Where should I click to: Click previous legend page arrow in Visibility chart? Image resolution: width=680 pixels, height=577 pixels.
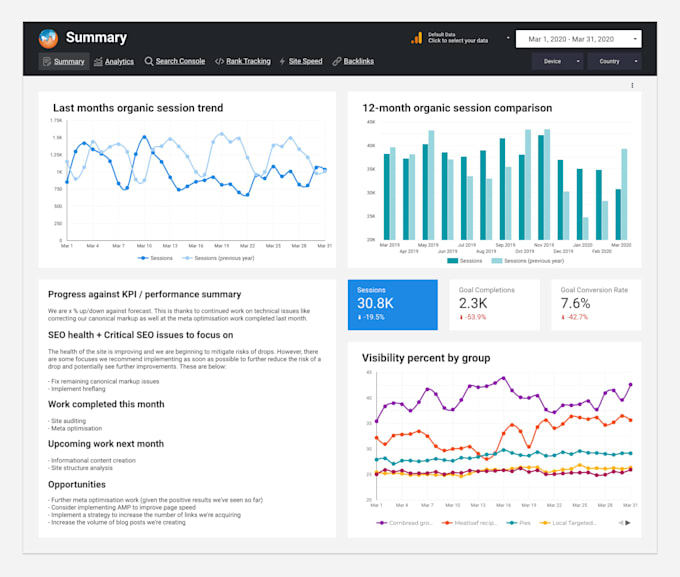(x=621, y=523)
